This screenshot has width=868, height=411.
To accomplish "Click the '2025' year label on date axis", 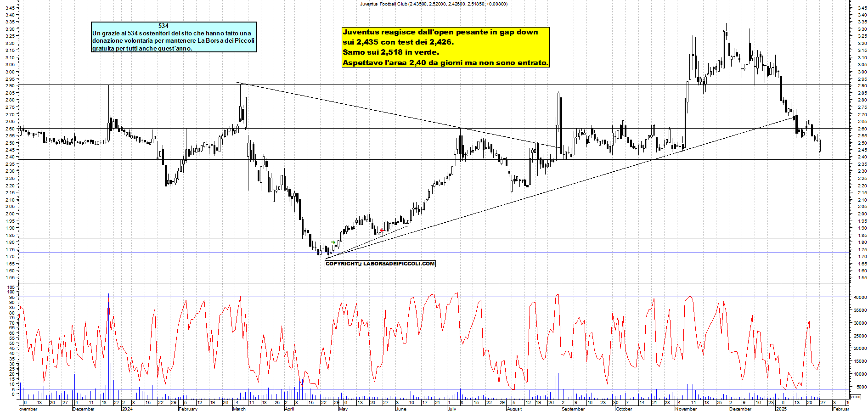I will [781, 409].
